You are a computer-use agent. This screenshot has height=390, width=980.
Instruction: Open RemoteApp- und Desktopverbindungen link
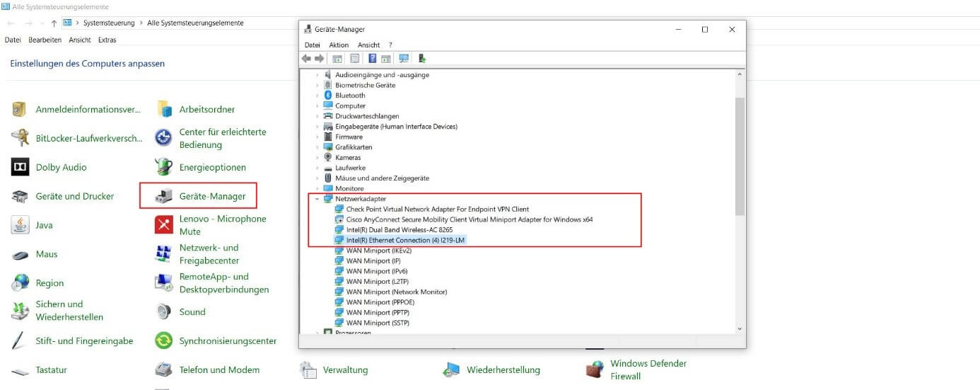(x=224, y=283)
